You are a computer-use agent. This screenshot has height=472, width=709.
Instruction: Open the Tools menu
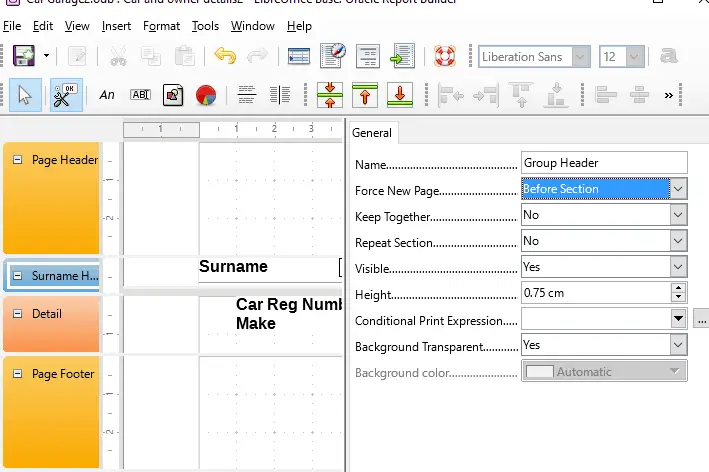tap(205, 26)
